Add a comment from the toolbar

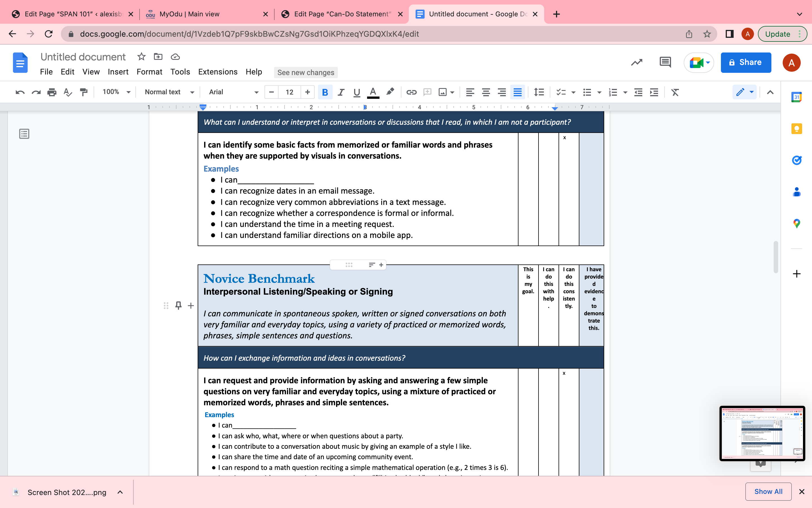[427, 92]
